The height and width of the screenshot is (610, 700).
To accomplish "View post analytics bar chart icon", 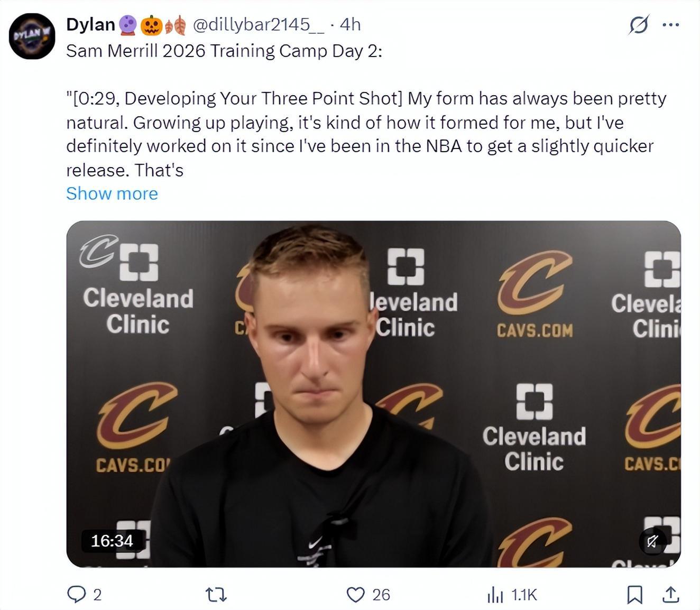I will click(x=495, y=595).
